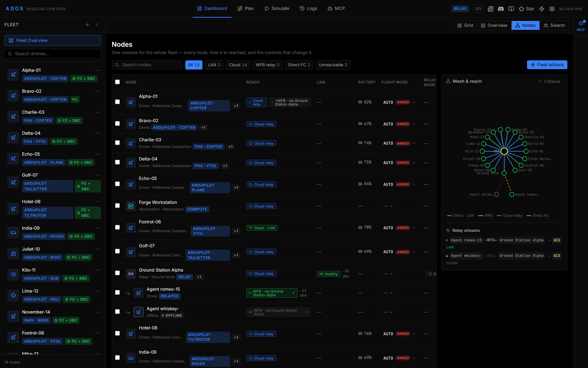Viewport: 588px width, 368px height.
Task: Open Forge Workstation flight mode dropdown
Action: 388,206
